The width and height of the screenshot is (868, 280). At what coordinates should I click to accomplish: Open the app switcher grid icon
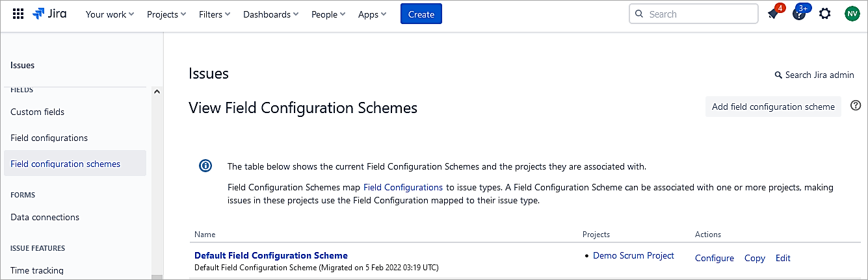click(x=18, y=14)
